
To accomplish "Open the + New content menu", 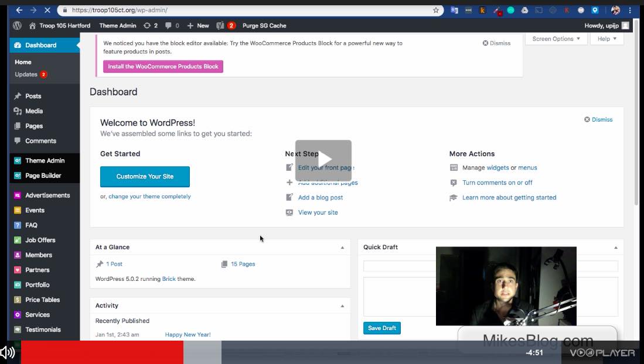I will pyautogui.click(x=198, y=25).
